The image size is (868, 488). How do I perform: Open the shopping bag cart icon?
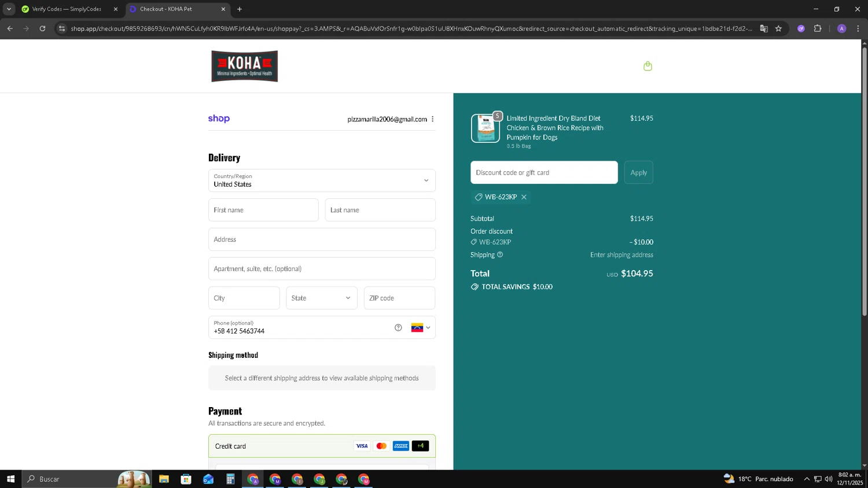click(x=648, y=66)
